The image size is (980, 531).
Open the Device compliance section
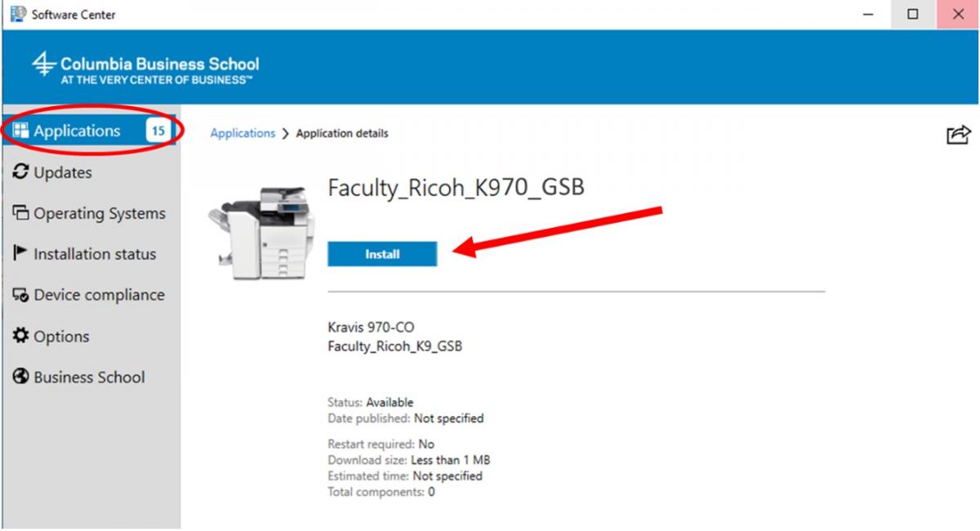[99, 296]
